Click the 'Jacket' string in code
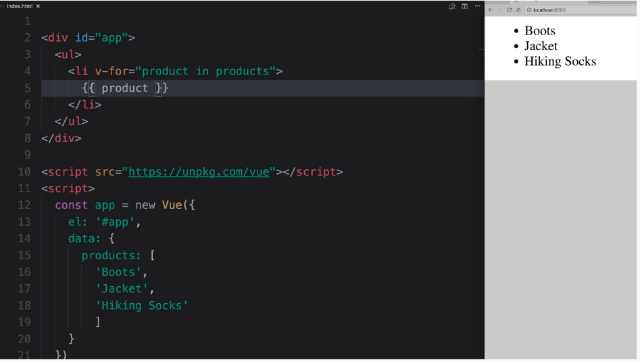 tap(122, 289)
